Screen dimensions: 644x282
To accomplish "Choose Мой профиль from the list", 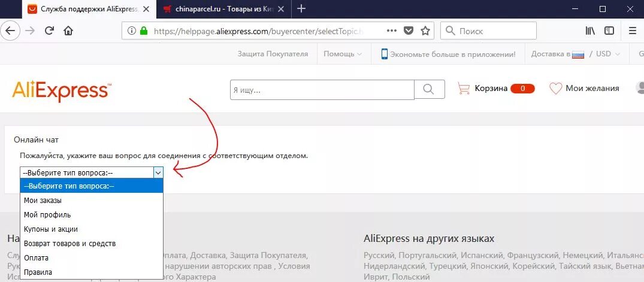I will click(92, 215).
